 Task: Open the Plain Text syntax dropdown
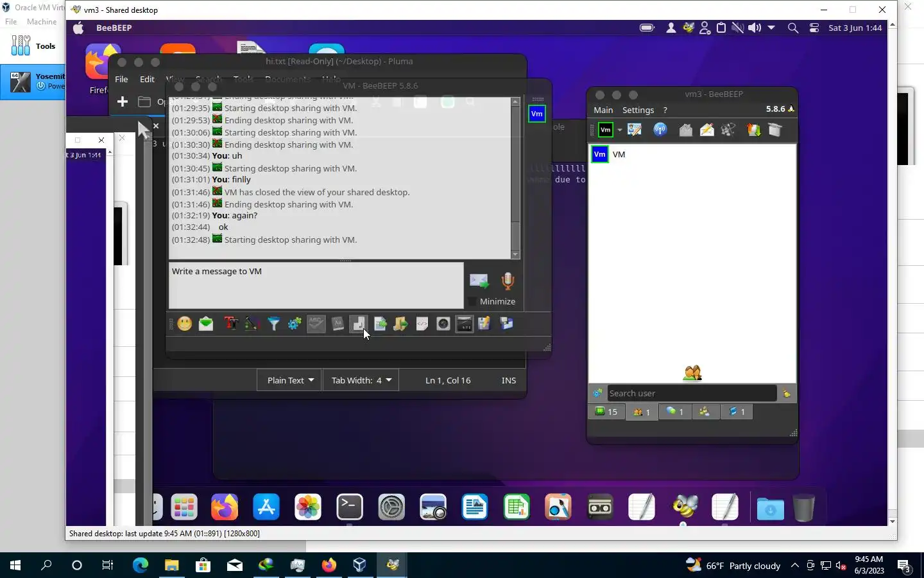pyautogui.click(x=290, y=380)
